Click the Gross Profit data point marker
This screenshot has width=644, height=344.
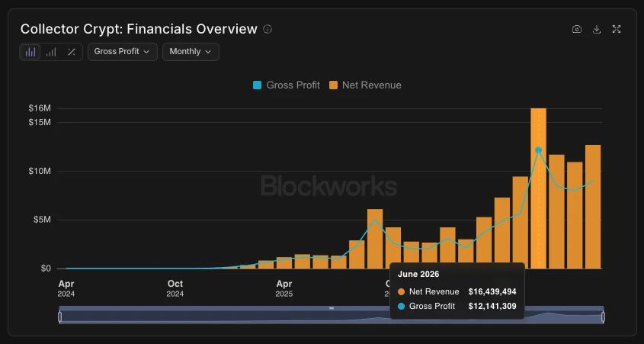539,150
